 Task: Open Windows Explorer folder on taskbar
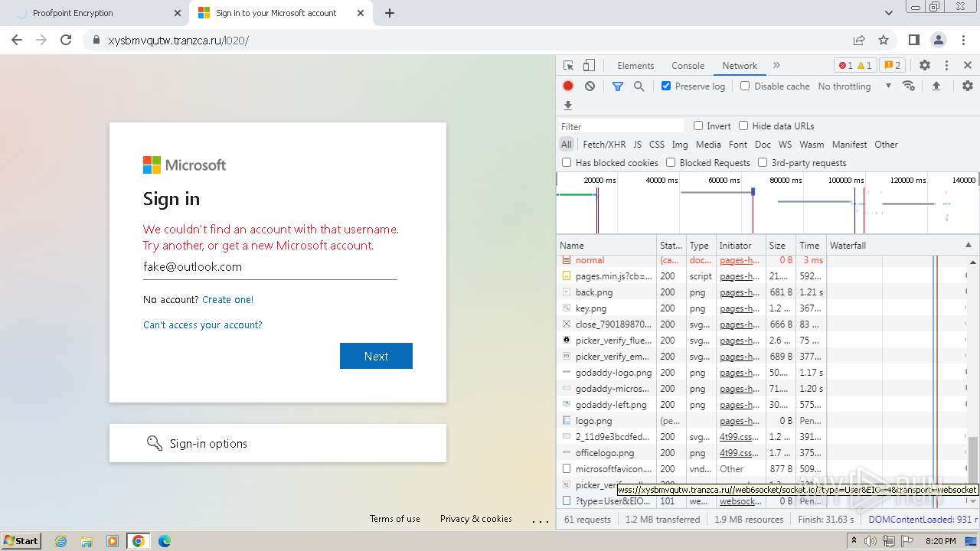click(x=87, y=541)
